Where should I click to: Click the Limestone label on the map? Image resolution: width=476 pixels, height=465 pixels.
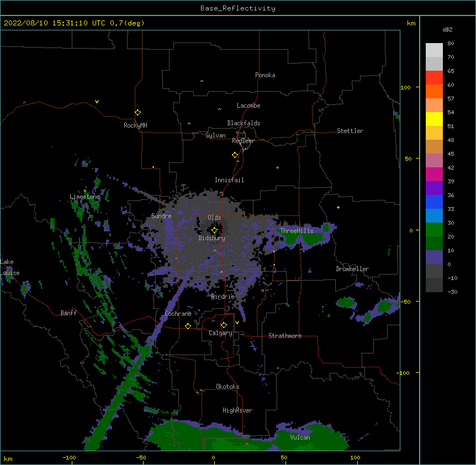click(x=84, y=197)
